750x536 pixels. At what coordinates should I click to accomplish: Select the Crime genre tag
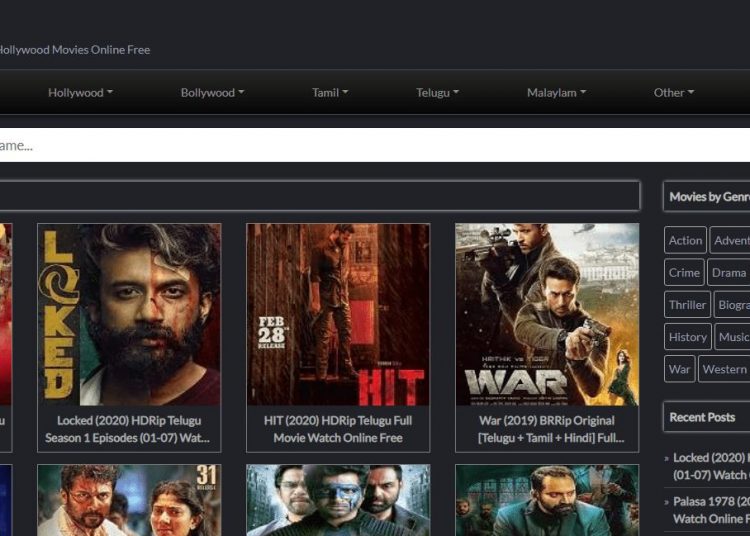(684, 272)
